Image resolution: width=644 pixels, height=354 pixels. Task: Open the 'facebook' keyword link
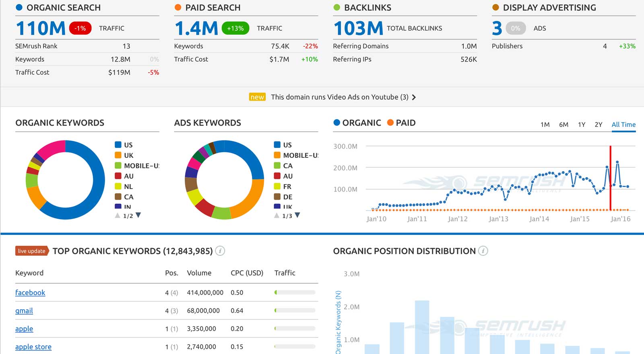click(30, 293)
